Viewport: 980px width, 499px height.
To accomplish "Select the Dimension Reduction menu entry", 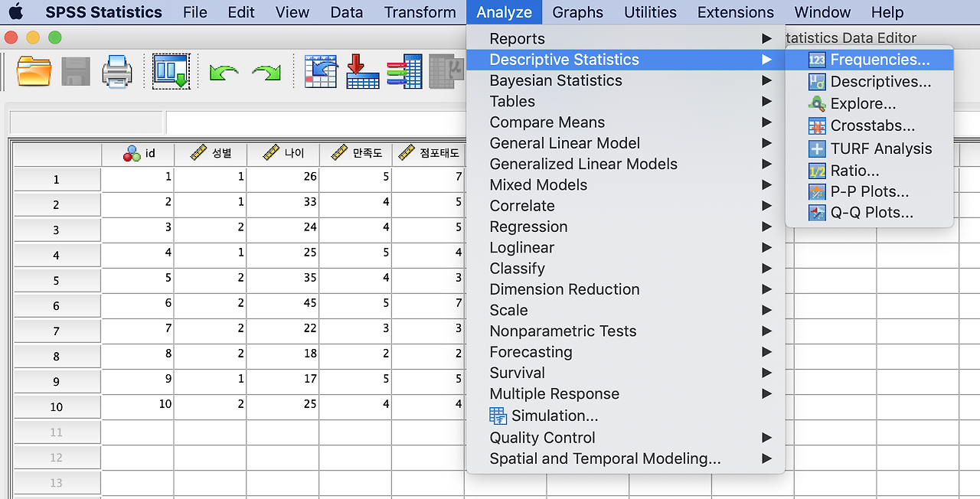I will click(626, 289).
